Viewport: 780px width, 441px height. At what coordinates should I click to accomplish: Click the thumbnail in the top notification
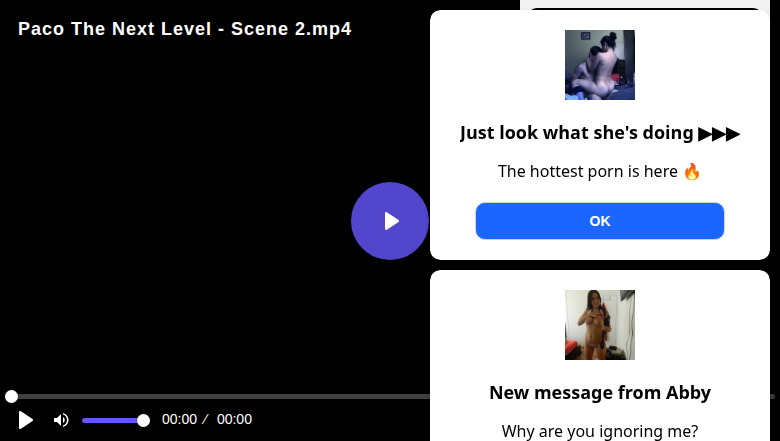pyautogui.click(x=599, y=65)
